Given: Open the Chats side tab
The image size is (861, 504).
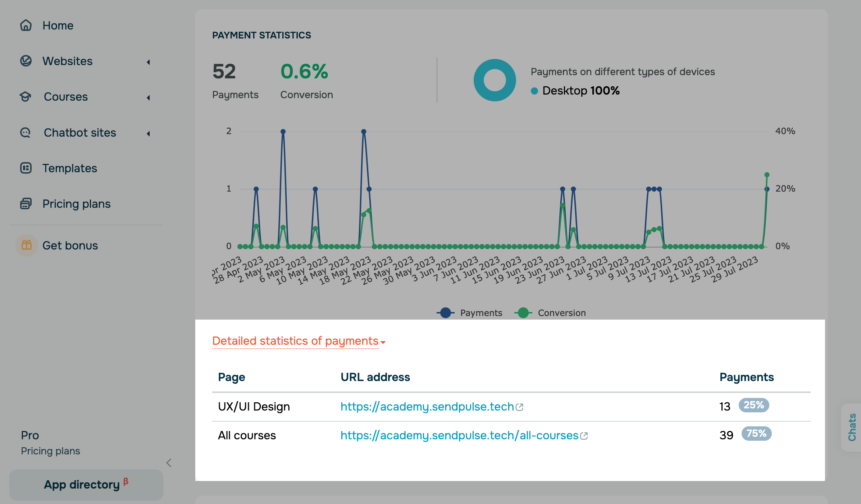Looking at the screenshot, I should tap(852, 427).
